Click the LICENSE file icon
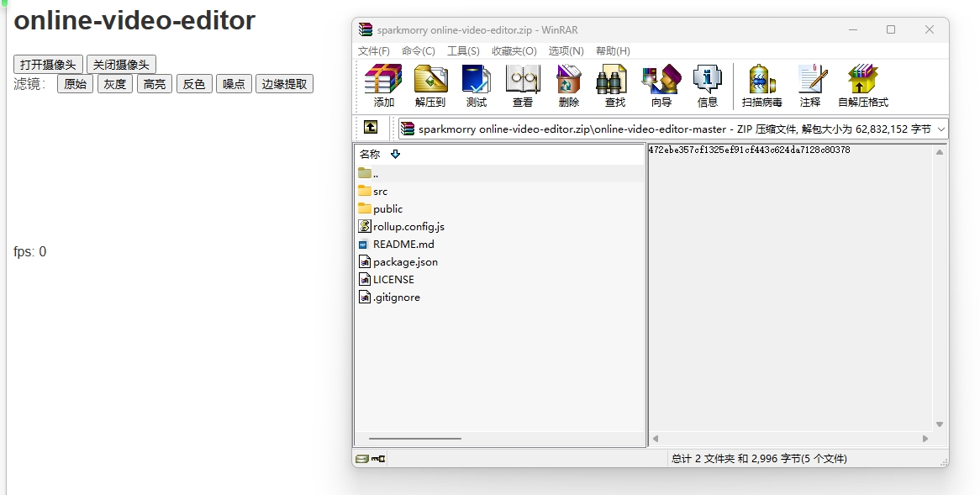 click(365, 279)
